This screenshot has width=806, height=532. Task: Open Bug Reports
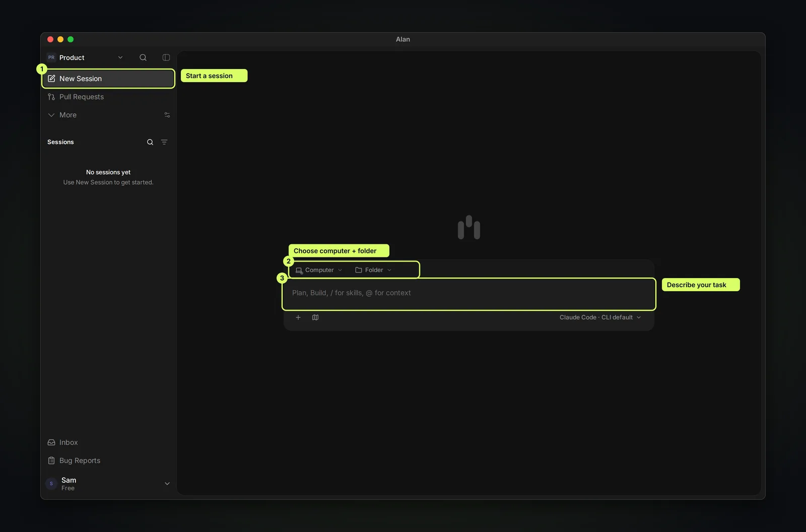click(108, 460)
